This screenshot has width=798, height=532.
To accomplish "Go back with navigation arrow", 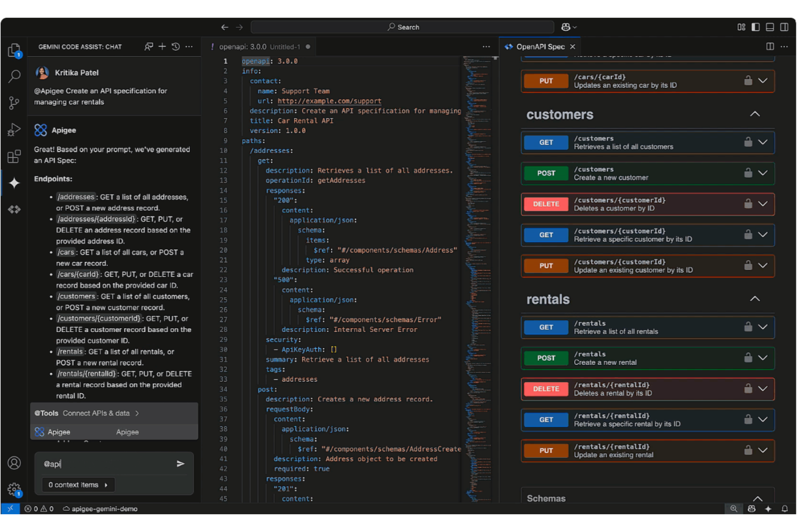I will point(225,27).
